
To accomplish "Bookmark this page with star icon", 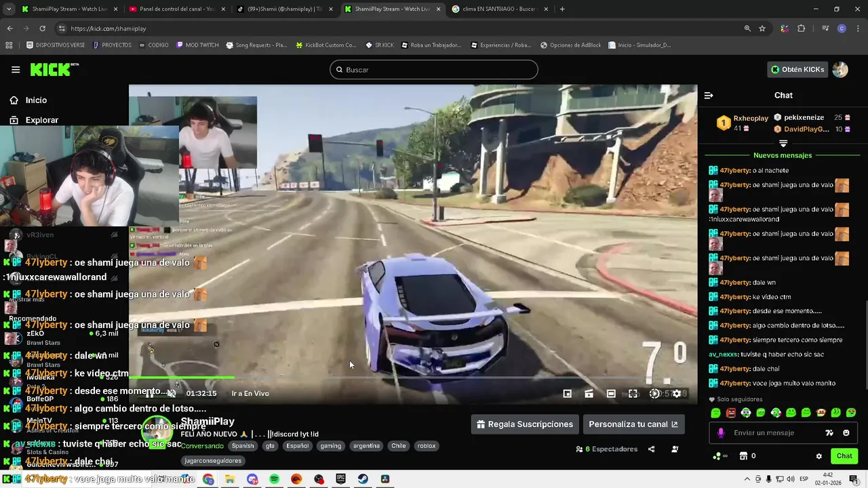I will click(x=762, y=28).
